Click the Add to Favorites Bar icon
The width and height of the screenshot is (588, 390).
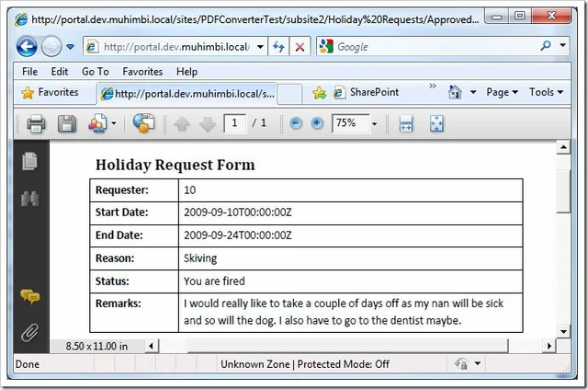click(319, 92)
